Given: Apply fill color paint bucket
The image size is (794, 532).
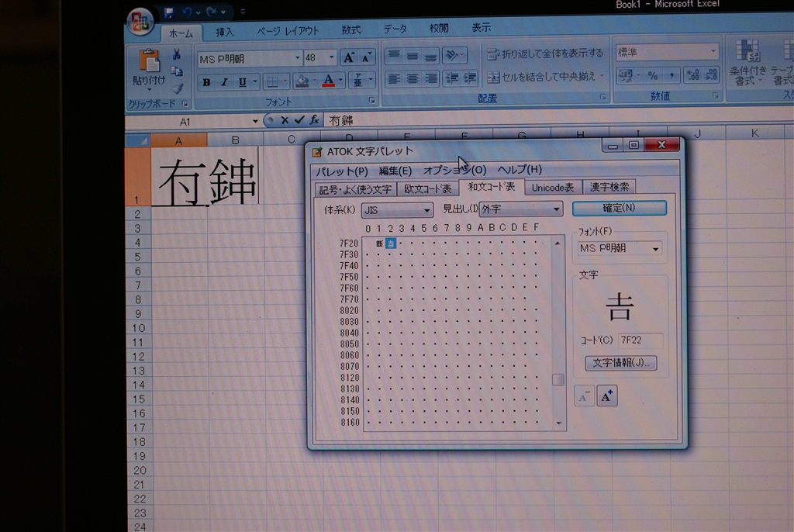Looking at the screenshot, I should pyautogui.click(x=302, y=81).
